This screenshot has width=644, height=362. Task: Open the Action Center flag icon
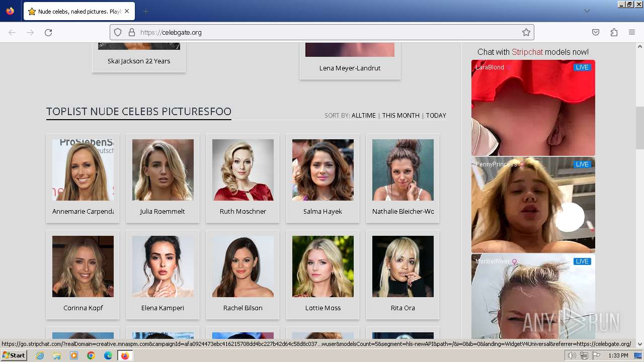[x=596, y=355]
